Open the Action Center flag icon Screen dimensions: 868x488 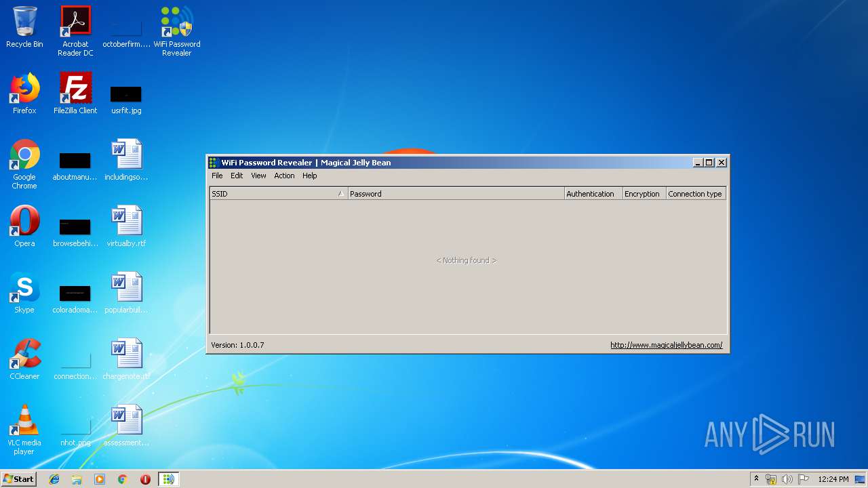804,479
